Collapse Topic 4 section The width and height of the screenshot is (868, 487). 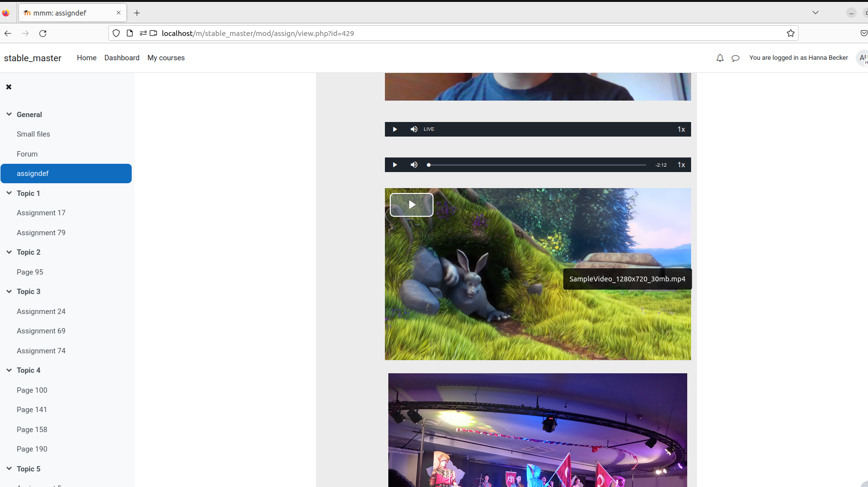pyautogui.click(x=9, y=370)
